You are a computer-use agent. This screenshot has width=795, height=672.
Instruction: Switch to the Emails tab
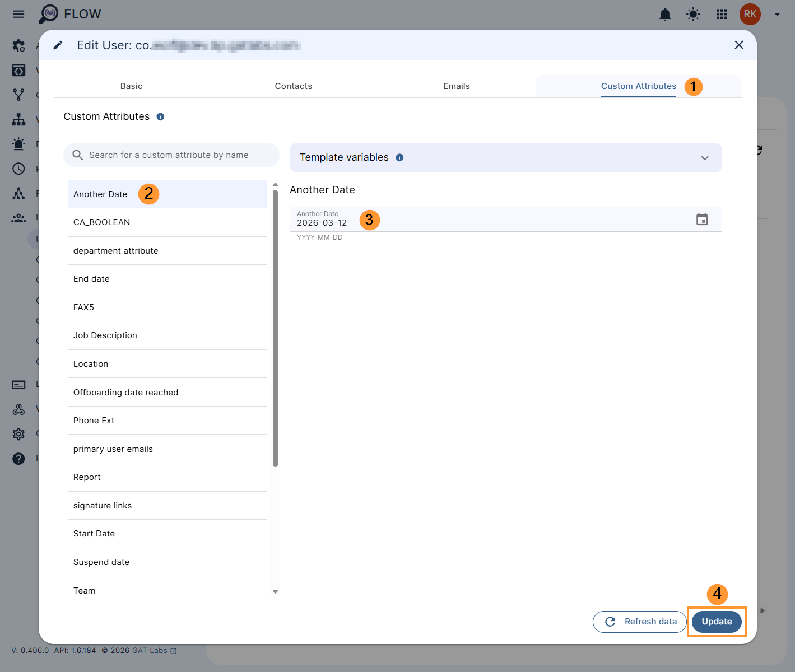[x=457, y=86]
